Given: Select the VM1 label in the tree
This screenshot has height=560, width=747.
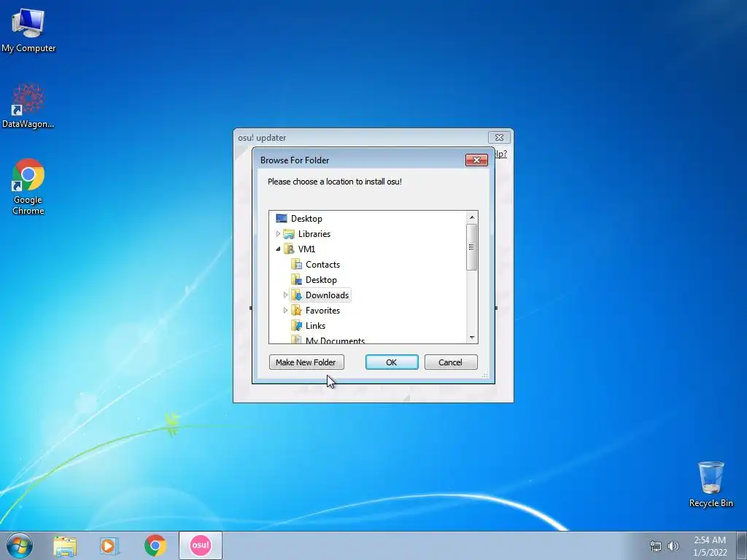Looking at the screenshot, I should [x=306, y=249].
